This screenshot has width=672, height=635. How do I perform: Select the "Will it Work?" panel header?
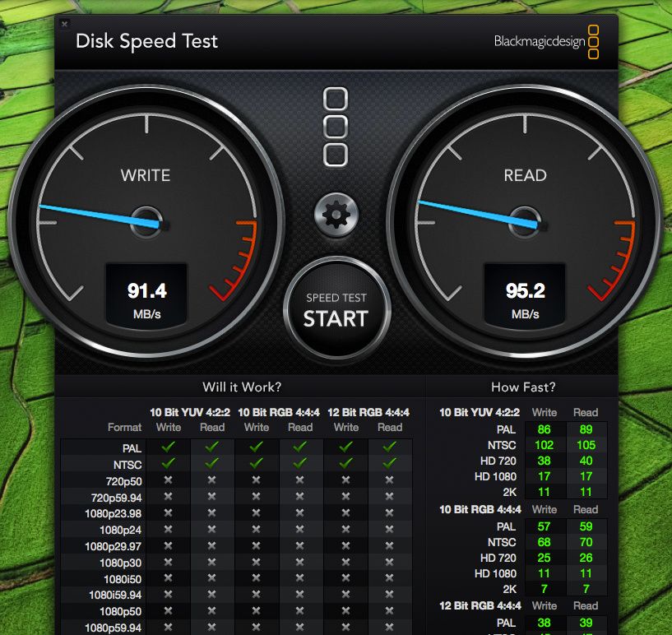click(240, 387)
